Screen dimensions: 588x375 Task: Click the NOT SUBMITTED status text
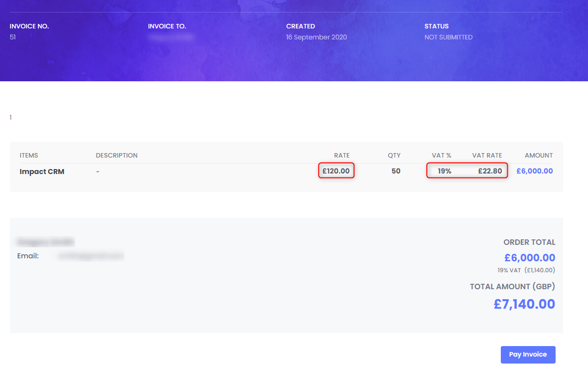click(x=448, y=37)
